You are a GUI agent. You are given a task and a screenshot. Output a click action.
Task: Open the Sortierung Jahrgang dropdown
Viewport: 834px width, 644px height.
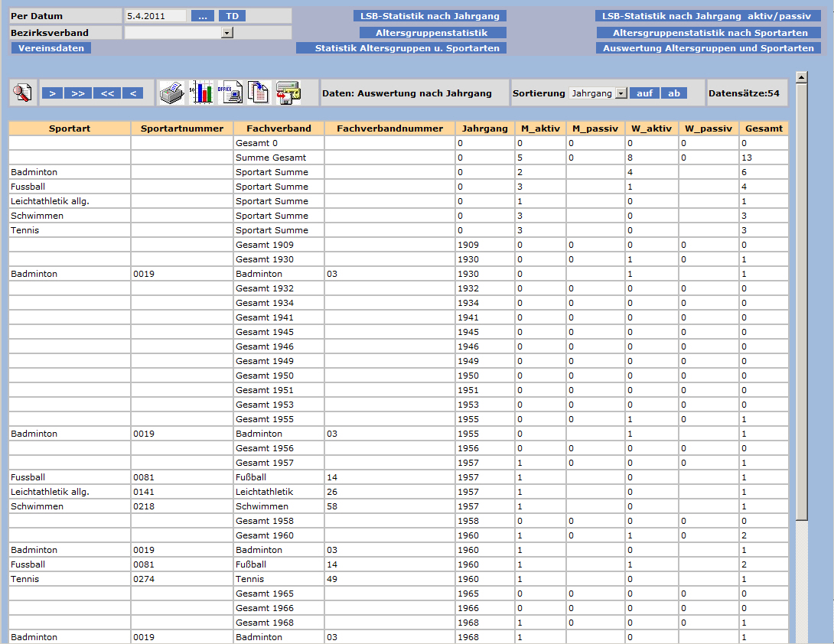click(x=621, y=93)
